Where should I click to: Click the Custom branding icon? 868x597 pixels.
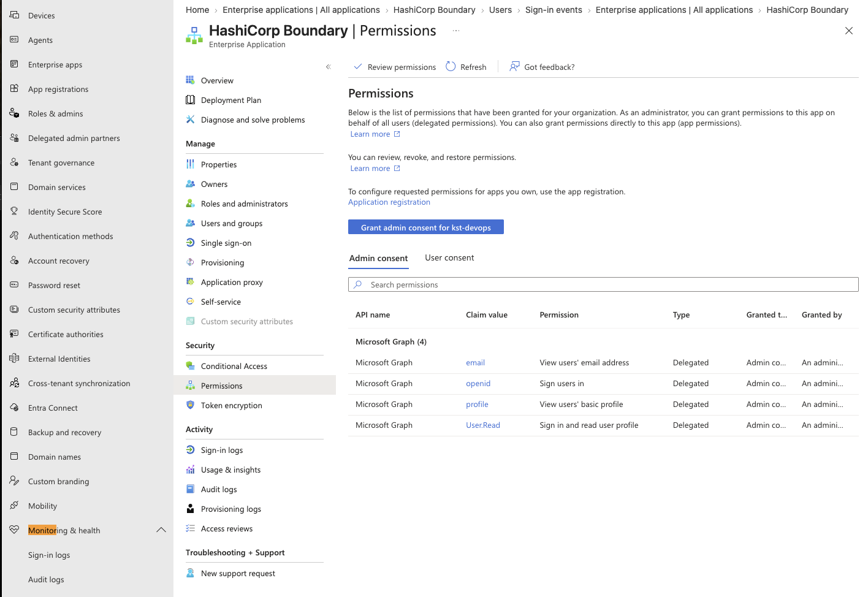click(x=14, y=481)
